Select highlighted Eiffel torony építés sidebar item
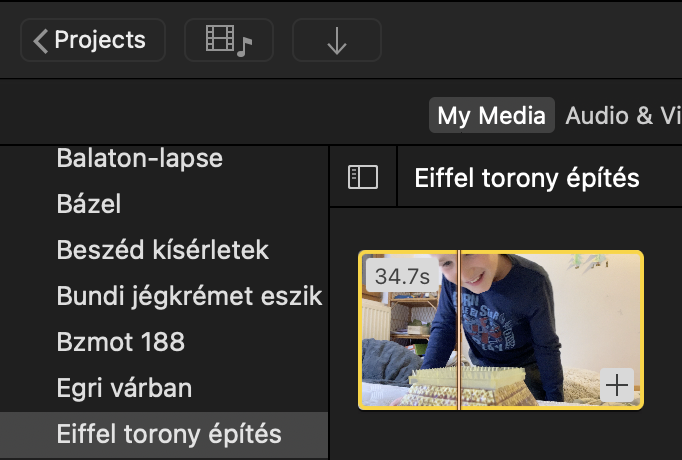The height and width of the screenshot is (460, 682). click(x=168, y=435)
